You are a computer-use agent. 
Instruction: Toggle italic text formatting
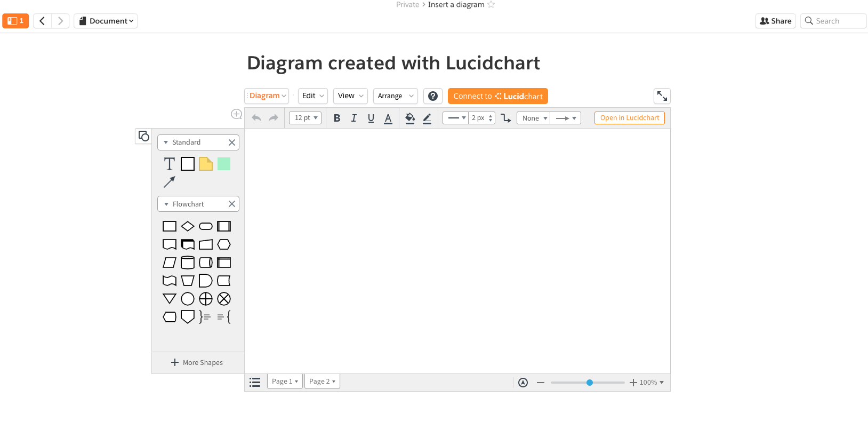pos(354,118)
